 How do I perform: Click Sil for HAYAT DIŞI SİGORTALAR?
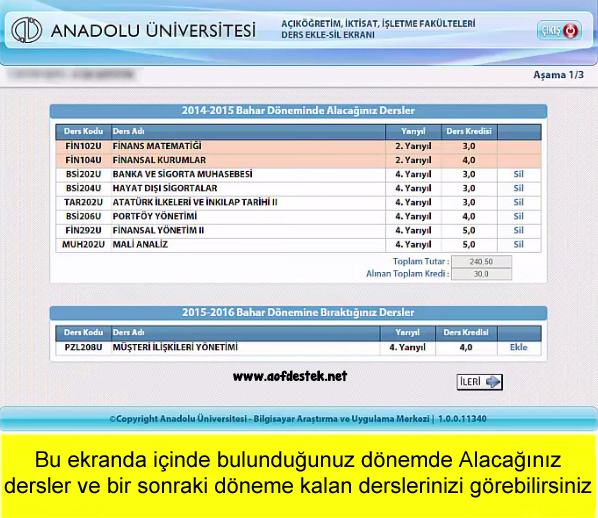point(518,188)
